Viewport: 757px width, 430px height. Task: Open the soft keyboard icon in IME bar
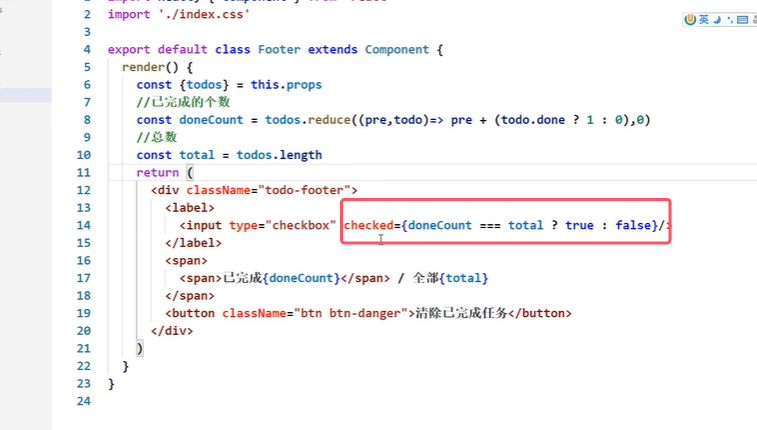(x=743, y=20)
